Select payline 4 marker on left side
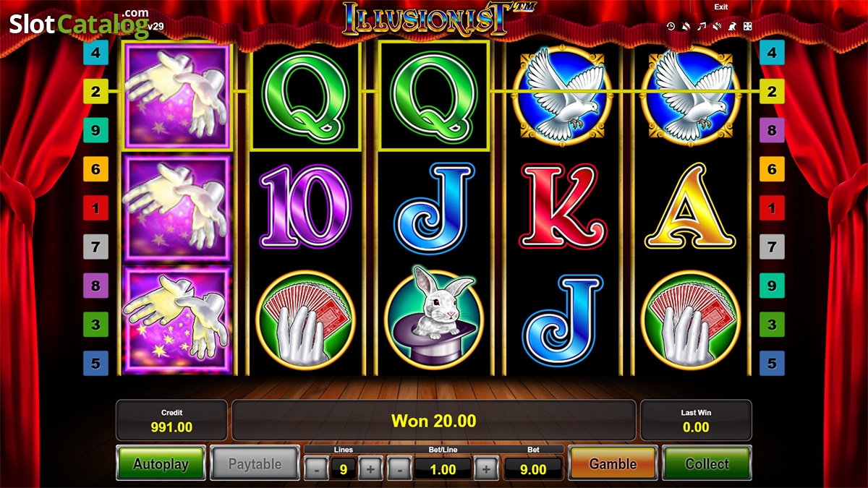The image size is (868, 488). [95, 53]
